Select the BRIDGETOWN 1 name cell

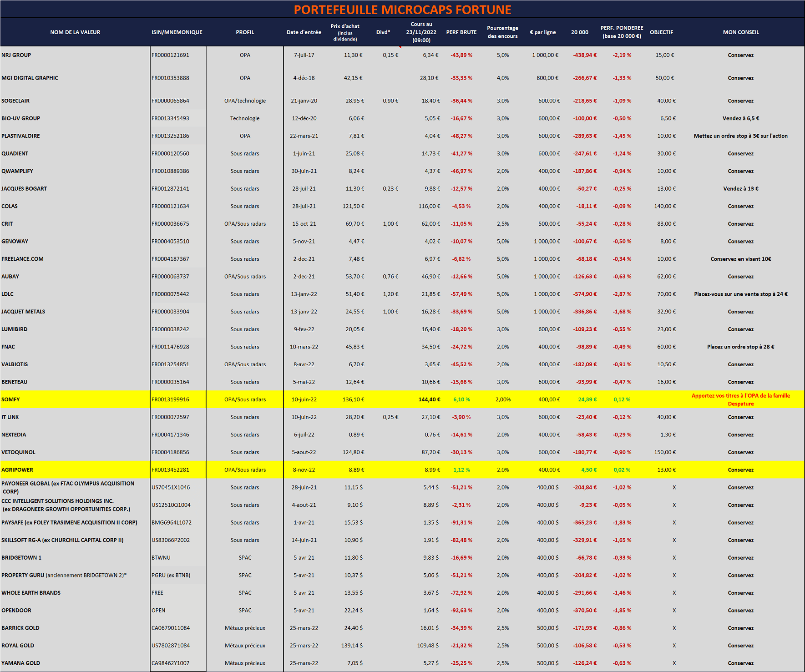(21, 558)
